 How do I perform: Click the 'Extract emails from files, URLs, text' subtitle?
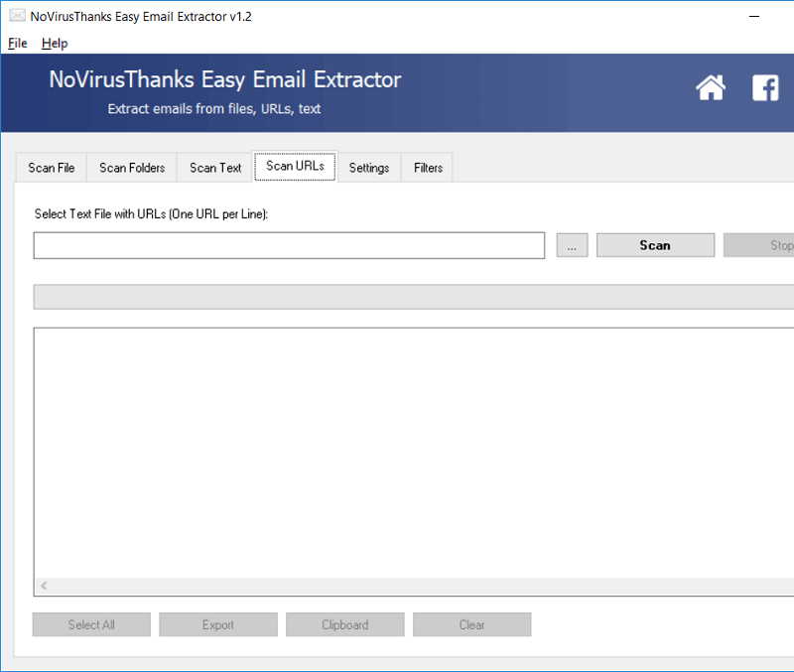point(214,109)
